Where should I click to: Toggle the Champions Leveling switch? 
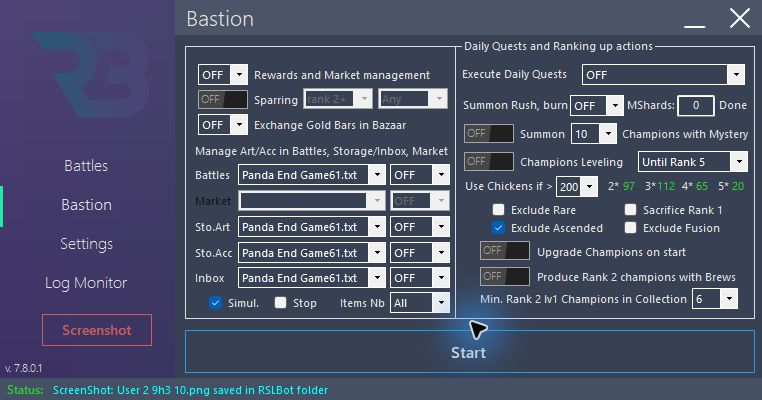click(x=489, y=161)
